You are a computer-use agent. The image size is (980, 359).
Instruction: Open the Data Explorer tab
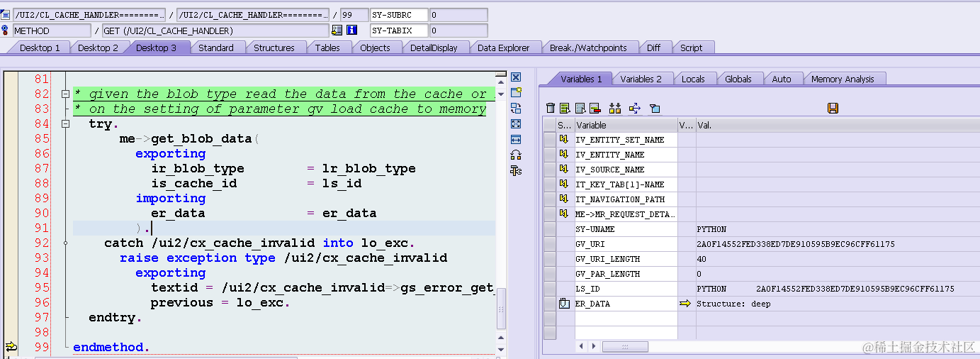click(x=503, y=48)
